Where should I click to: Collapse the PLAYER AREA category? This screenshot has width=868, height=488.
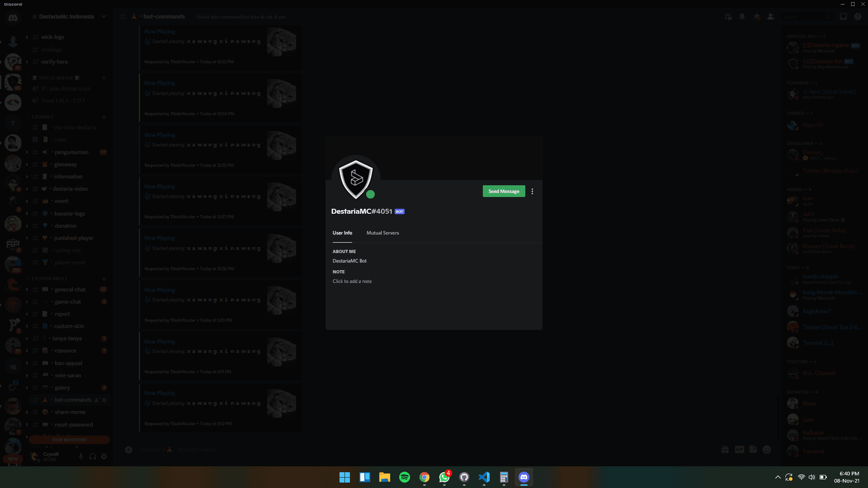coord(49,279)
